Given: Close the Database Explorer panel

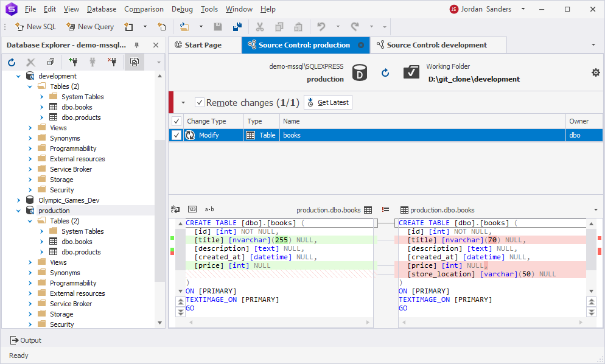Looking at the screenshot, I should click(156, 45).
